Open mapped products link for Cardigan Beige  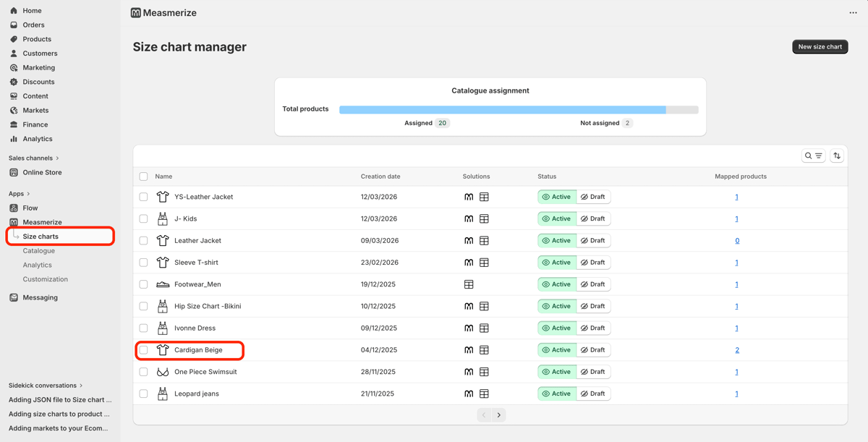[737, 350]
